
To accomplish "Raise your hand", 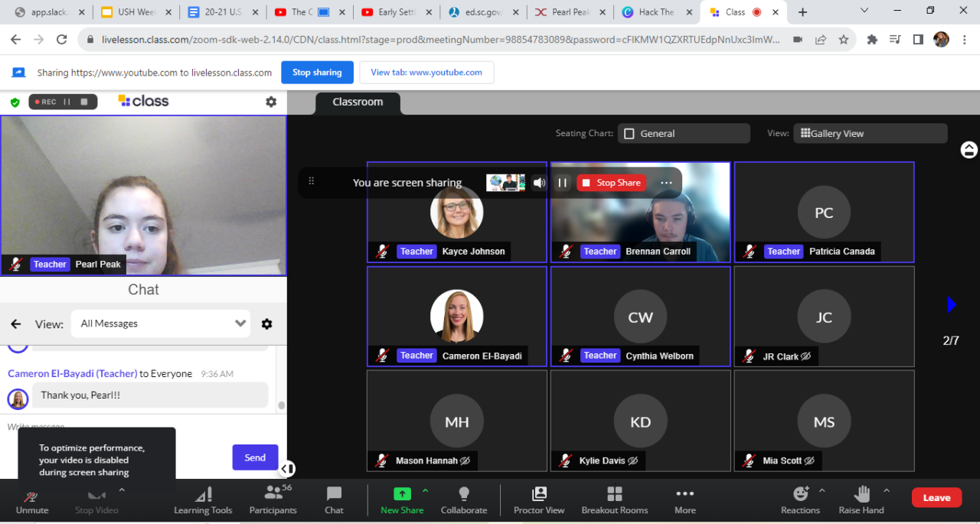I will click(x=861, y=501).
